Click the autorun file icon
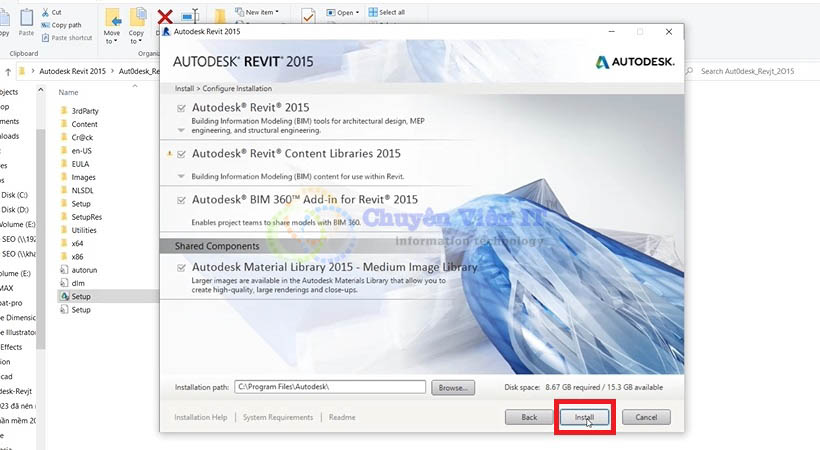 64,270
